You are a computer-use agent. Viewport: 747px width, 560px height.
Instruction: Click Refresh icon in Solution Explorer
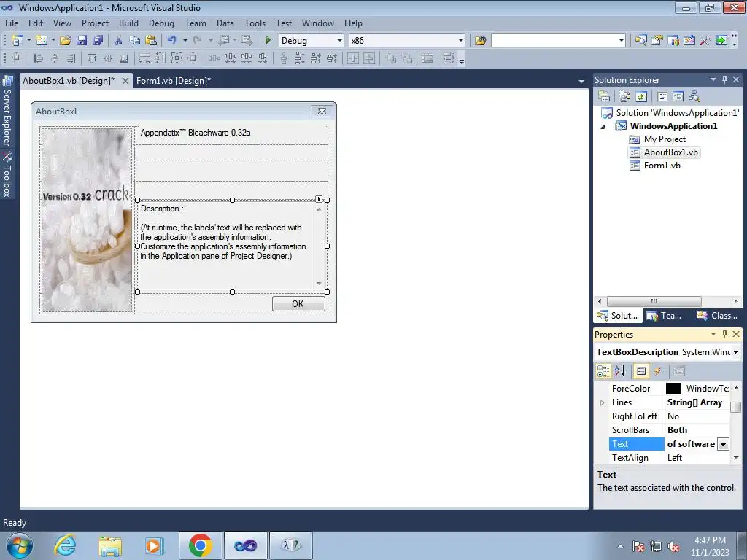pyautogui.click(x=641, y=97)
